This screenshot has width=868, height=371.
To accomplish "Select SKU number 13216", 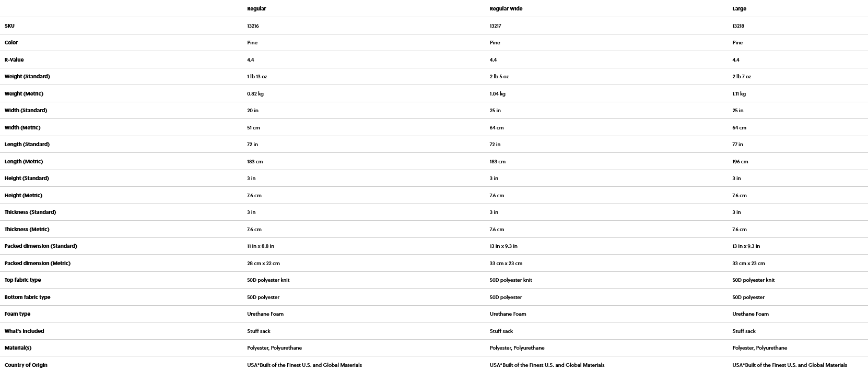I will tap(253, 26).
